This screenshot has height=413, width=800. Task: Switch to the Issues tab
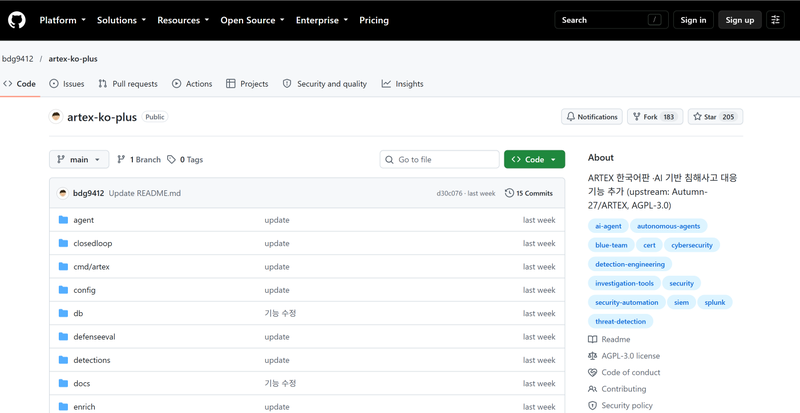(x=67, y=84)
